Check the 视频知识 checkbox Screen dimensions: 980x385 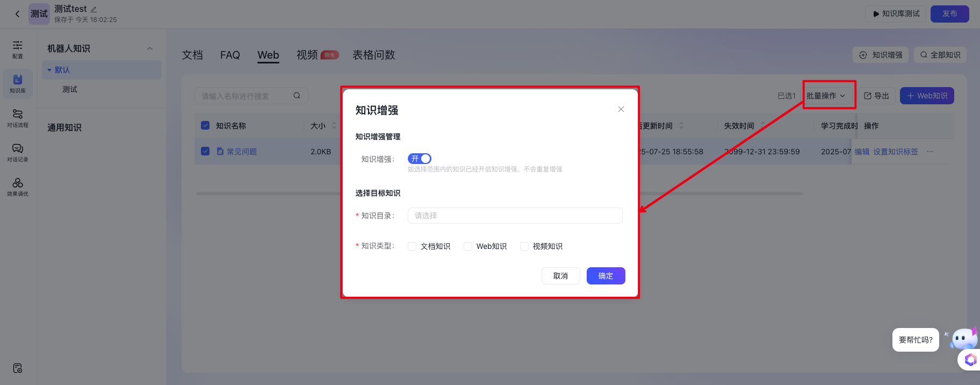524,246
